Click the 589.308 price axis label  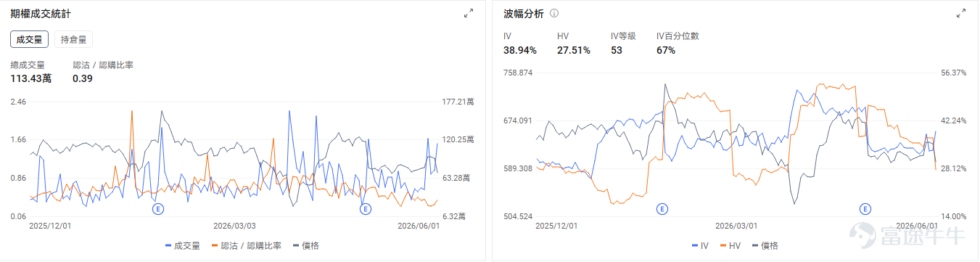click(517, 168)
